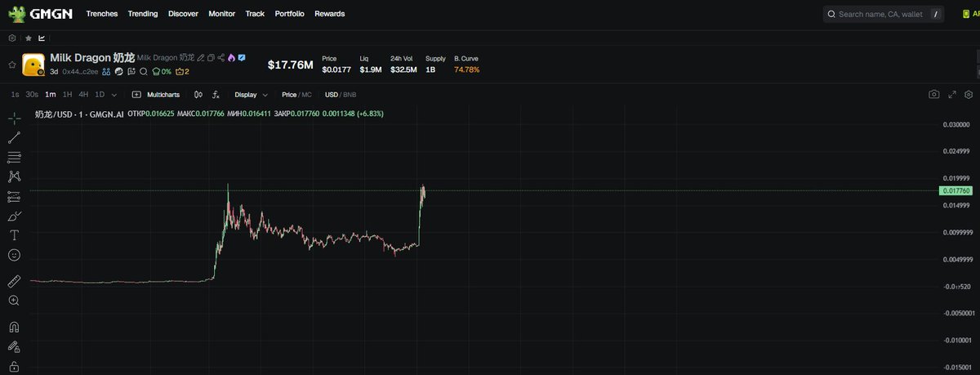
Task: Toggle stay-in-drawing-mode pencil lock
Action: point(14,346)
